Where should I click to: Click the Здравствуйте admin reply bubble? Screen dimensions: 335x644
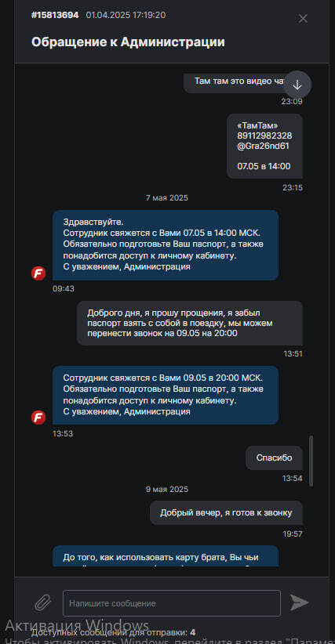coord(166,245)
